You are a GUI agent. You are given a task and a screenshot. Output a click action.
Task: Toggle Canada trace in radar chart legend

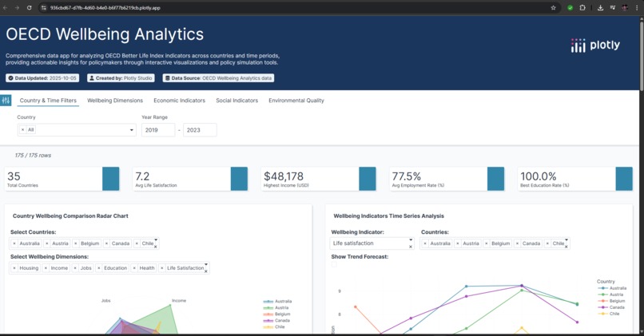pos(276,320)
